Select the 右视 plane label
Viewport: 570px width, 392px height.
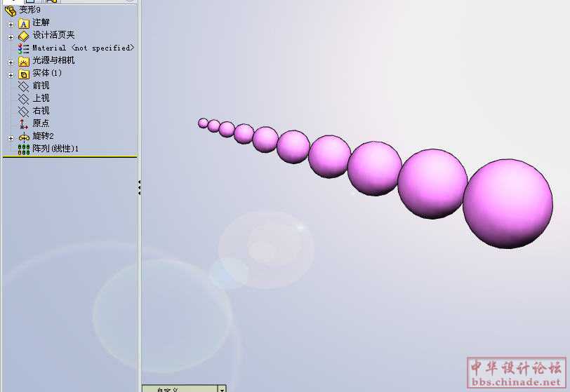(x=41, y=110)
